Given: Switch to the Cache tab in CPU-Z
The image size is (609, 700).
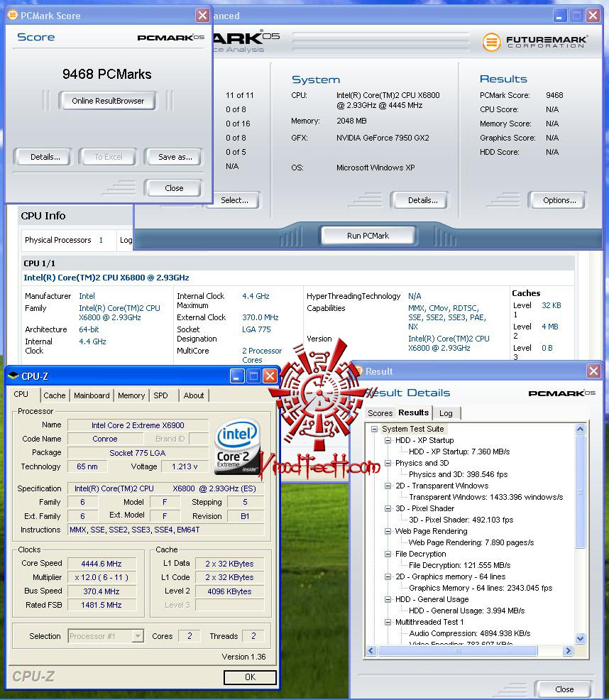Looking at the screenshot, I should point(55,395).
